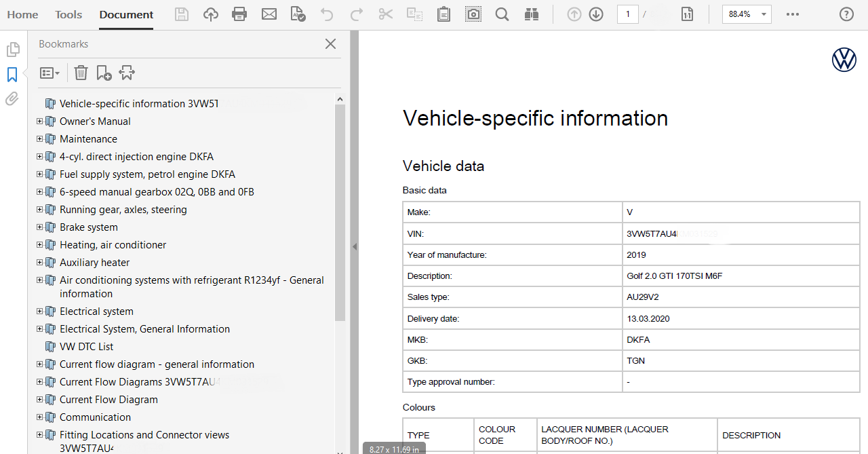Viewport: 868px width, 454px height.
Task: Take a snapshot with the camera tool
Action: click(473, 14)
